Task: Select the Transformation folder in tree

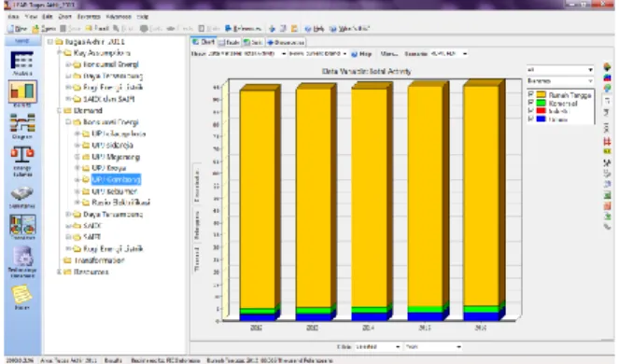Action: tap(99, 260)
